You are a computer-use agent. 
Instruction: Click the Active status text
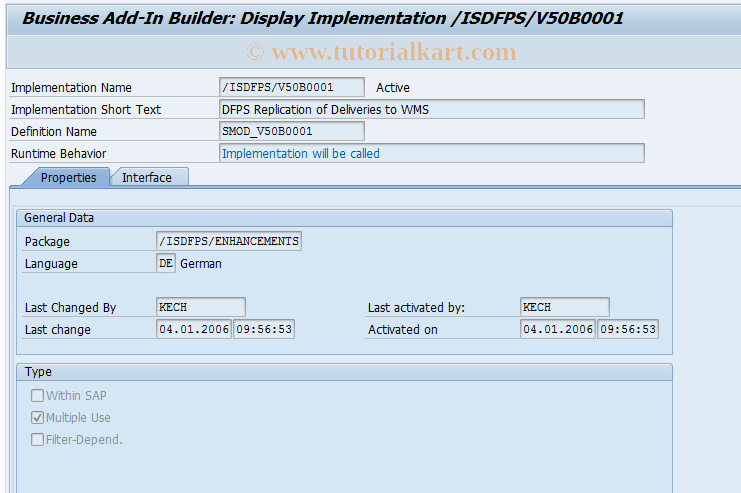[x=393, y=87]
